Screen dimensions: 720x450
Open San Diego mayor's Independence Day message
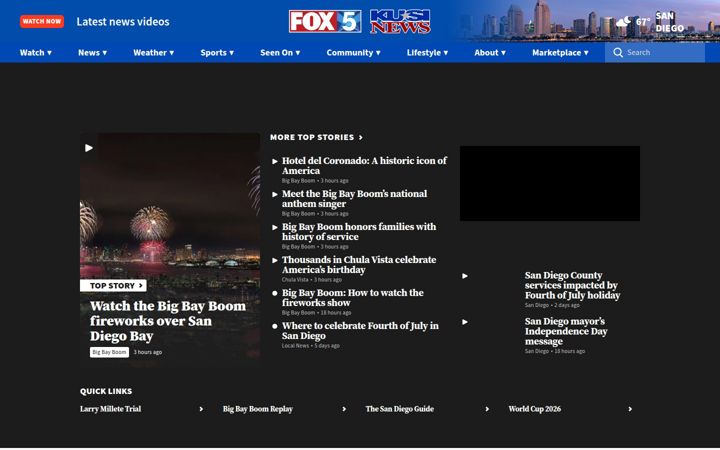pyautogui.click(x=566, y=331)
